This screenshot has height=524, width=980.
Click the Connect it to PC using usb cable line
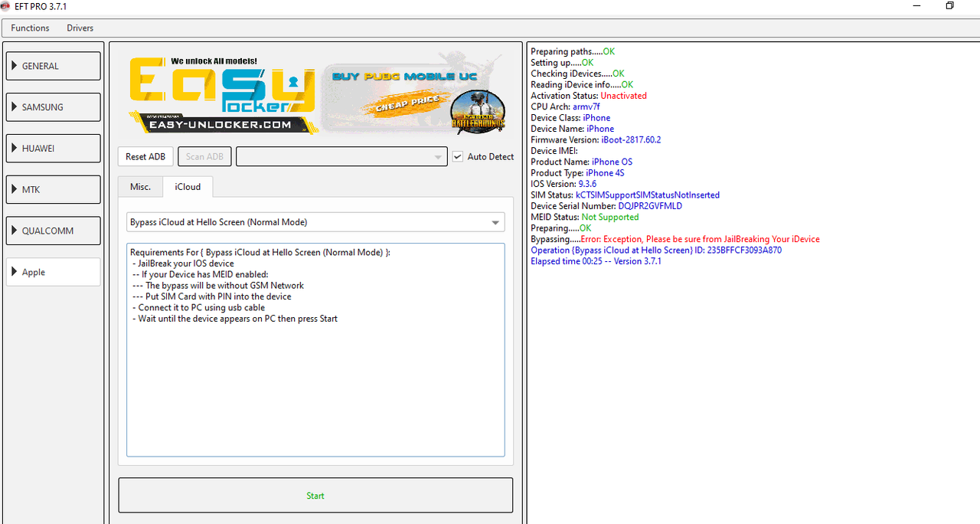198,307
